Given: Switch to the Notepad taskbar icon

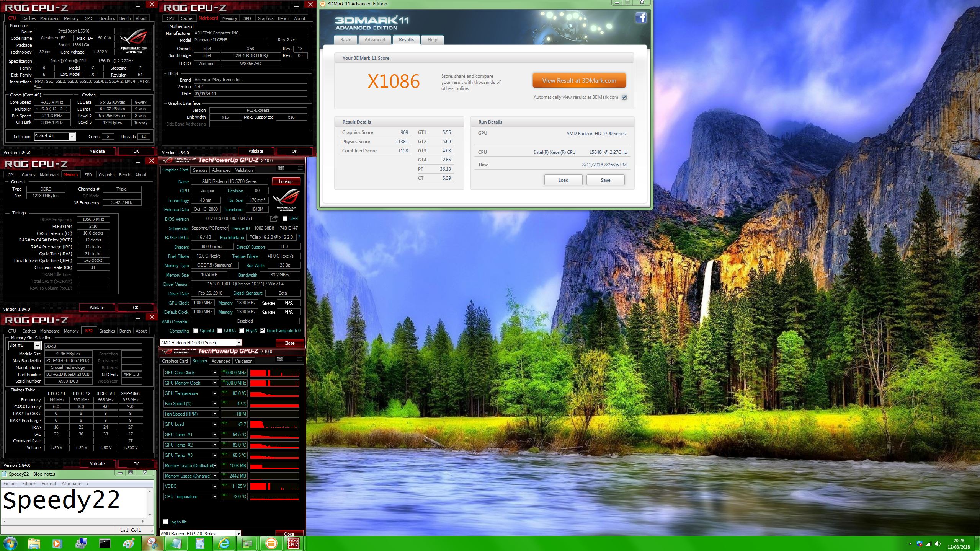Looking at the screenshot, I should 176,543.
